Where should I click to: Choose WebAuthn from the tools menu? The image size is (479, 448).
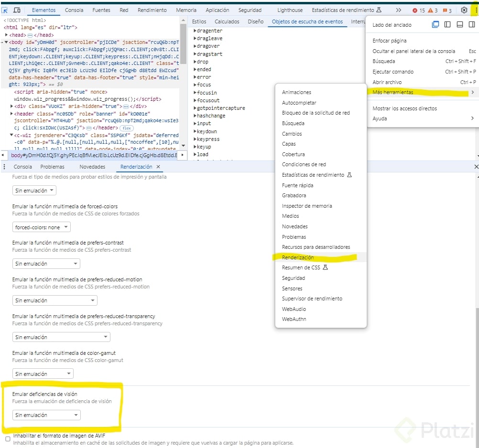pyautogui.click(x=321, y=319)
